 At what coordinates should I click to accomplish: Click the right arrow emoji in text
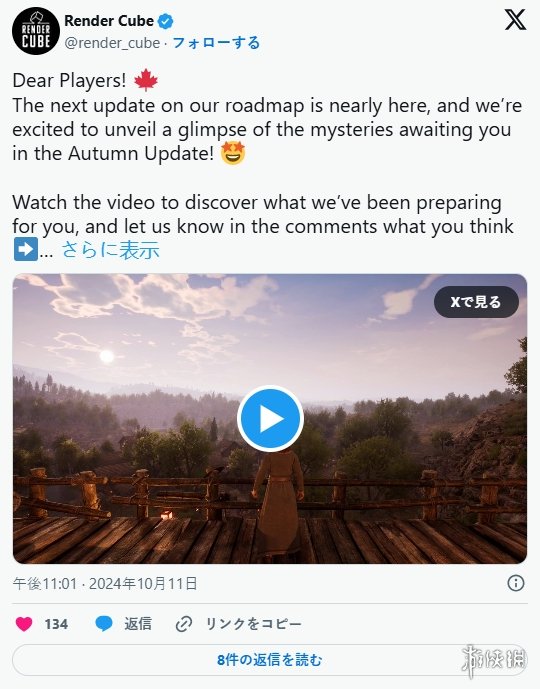pos(25,250)
